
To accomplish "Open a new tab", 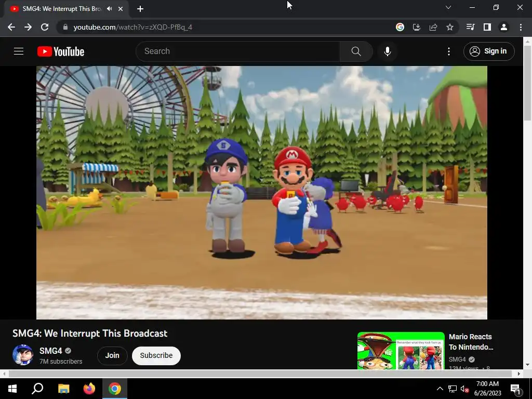I will (x=140, y=9).
